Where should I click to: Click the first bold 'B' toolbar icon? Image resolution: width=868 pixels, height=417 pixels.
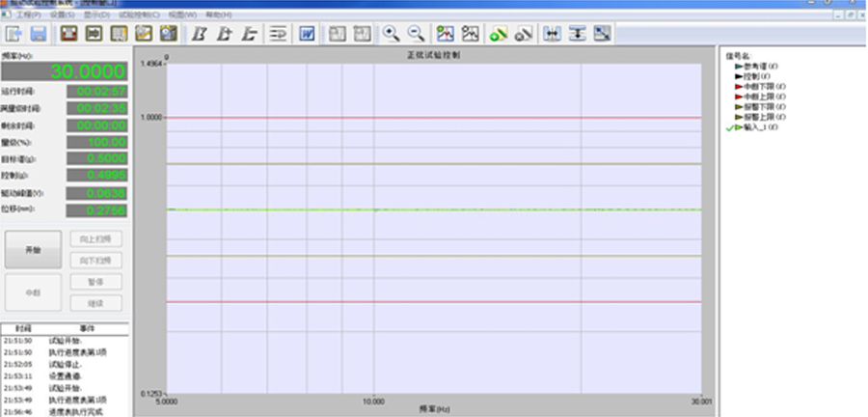point(200,35)
